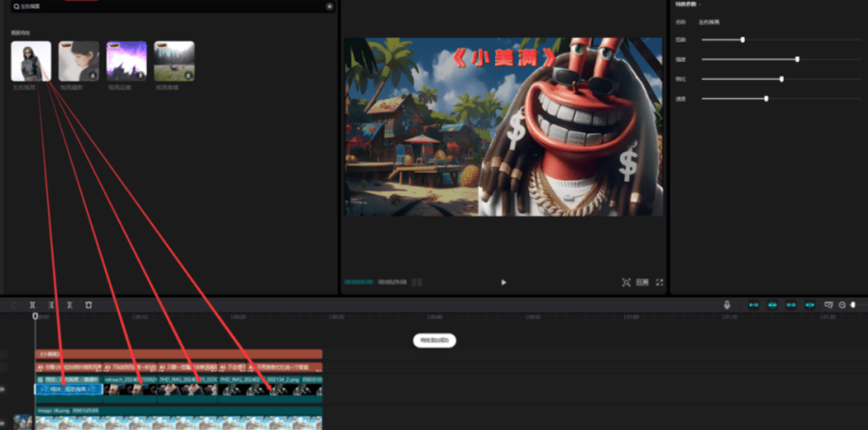Pick the green field effect thumbnail
This screenshot has width=868, height=430.
point(174,61)
